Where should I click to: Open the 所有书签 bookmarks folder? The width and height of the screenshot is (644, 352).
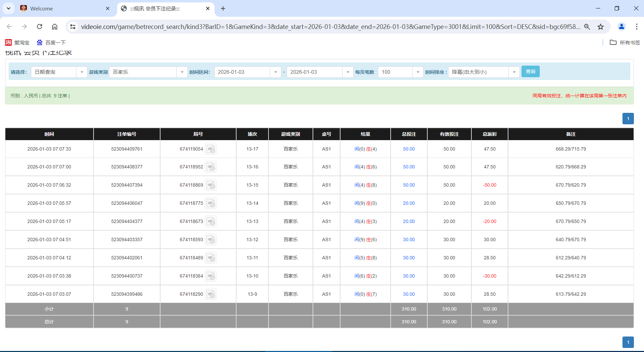(624, 42)
